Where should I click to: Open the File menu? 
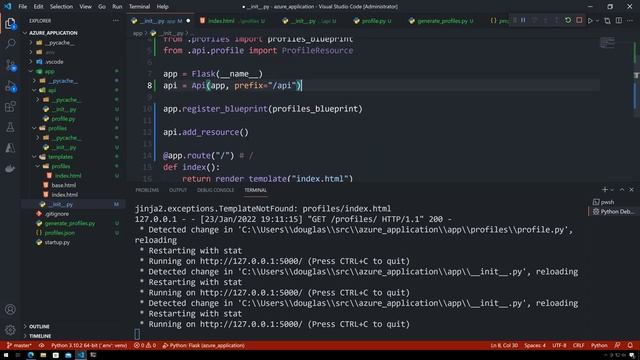point(22,7)
